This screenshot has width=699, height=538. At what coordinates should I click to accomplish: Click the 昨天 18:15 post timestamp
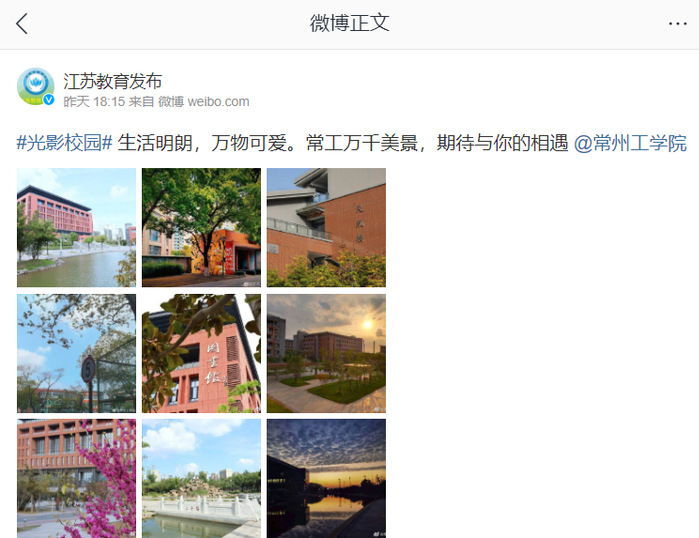click(94, 102)
